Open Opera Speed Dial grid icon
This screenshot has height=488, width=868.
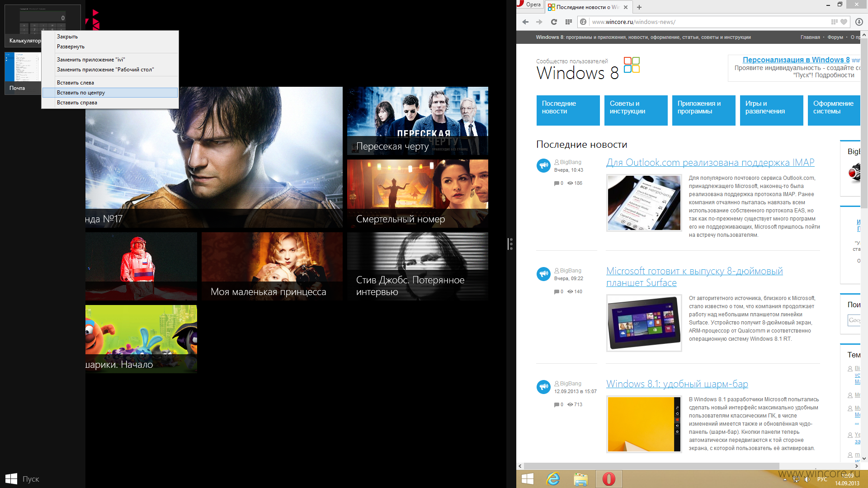click(569, 22)
